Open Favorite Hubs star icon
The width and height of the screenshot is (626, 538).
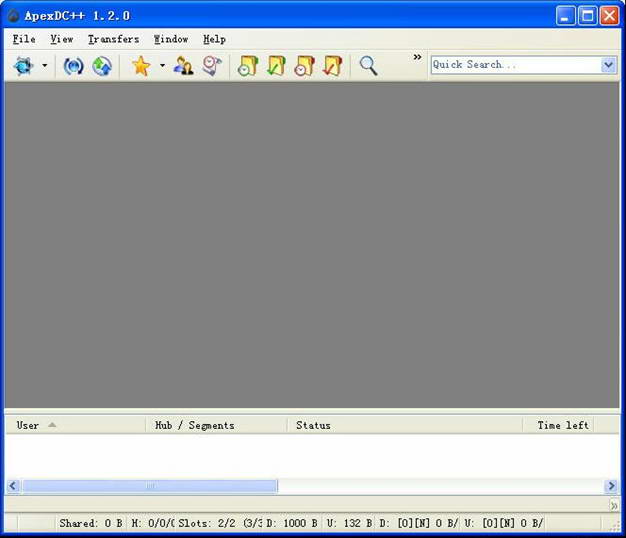[x=141, y=66]
